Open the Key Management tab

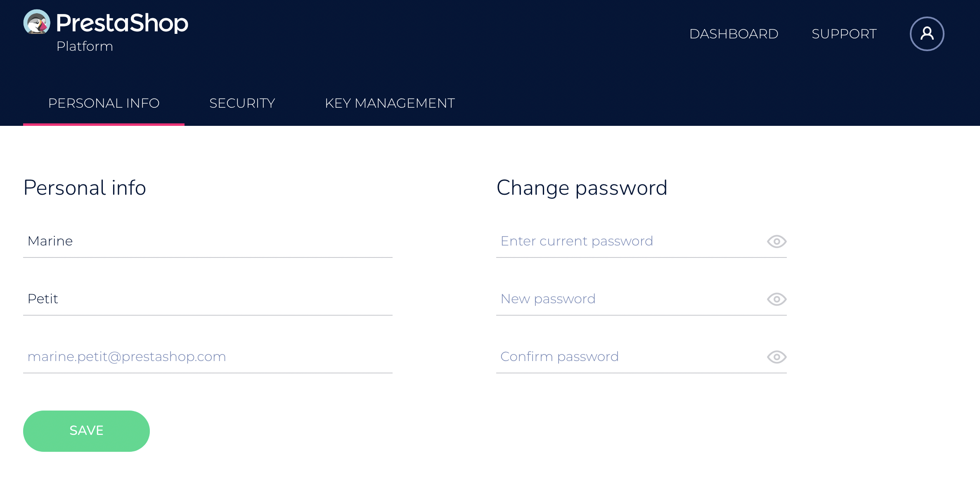click(390, 103)
